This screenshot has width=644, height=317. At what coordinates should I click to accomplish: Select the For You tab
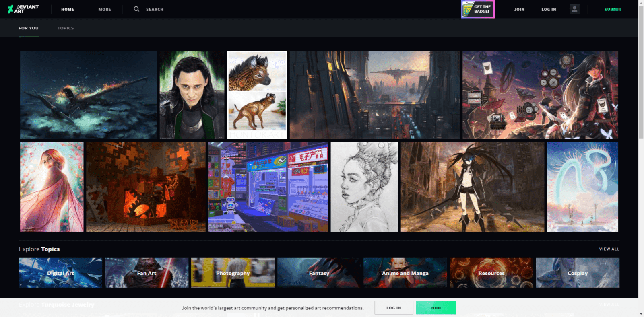click(x=29, y=28)
